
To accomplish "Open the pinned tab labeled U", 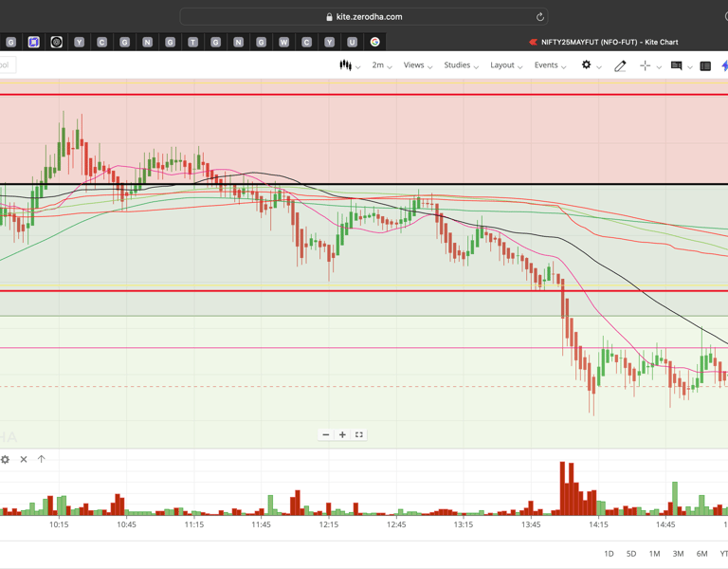I will (352, 43).
